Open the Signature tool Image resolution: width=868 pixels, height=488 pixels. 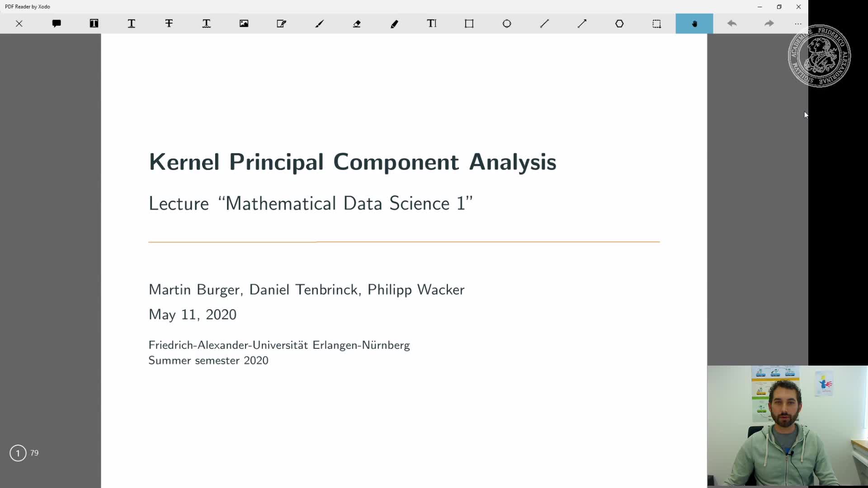[x=282, y=23]
